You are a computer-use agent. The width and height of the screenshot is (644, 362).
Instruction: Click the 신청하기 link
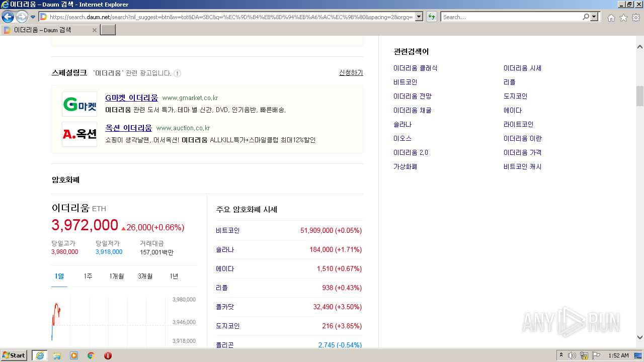point(351,73)
